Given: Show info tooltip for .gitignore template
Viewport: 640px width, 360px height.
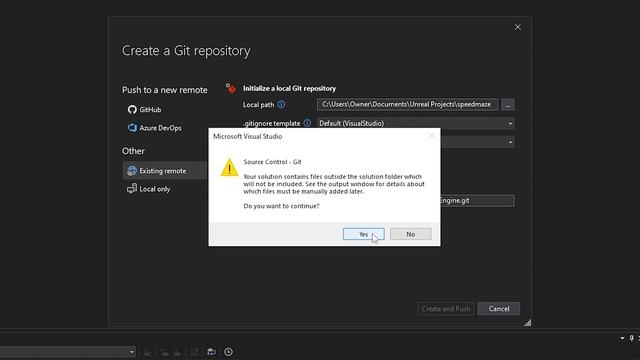Looking at the screenshot, I should (307, 123).
